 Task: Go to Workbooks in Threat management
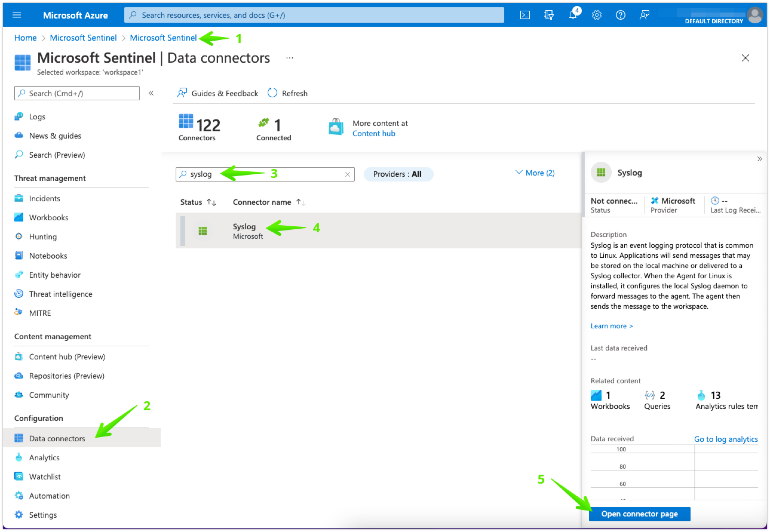tap(49, 217)
